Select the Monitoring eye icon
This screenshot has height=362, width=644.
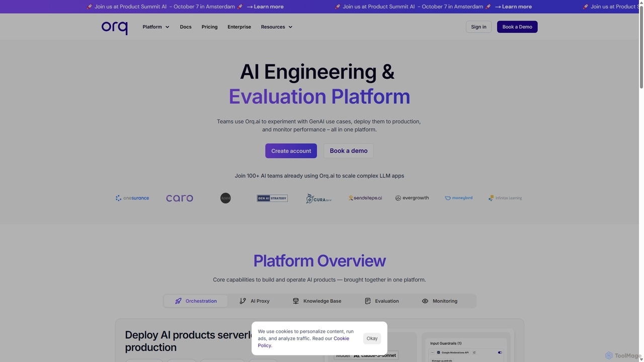point(425,301)
